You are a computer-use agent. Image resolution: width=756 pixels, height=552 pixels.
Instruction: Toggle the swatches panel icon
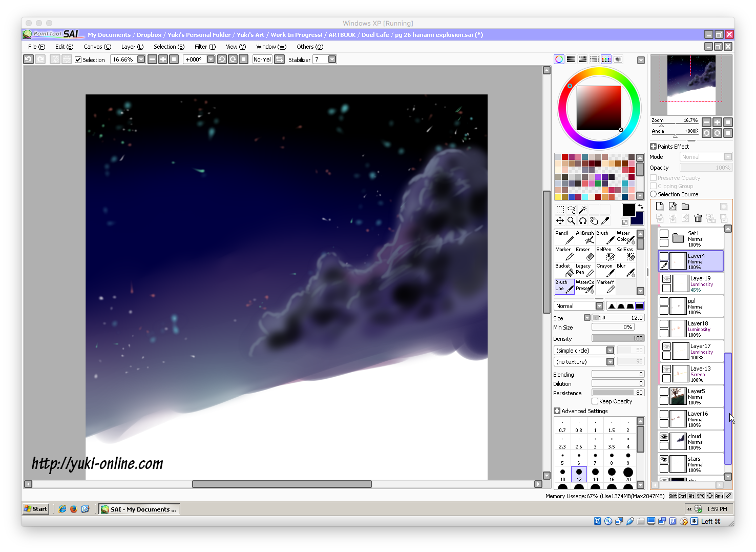tap(606, 59)
